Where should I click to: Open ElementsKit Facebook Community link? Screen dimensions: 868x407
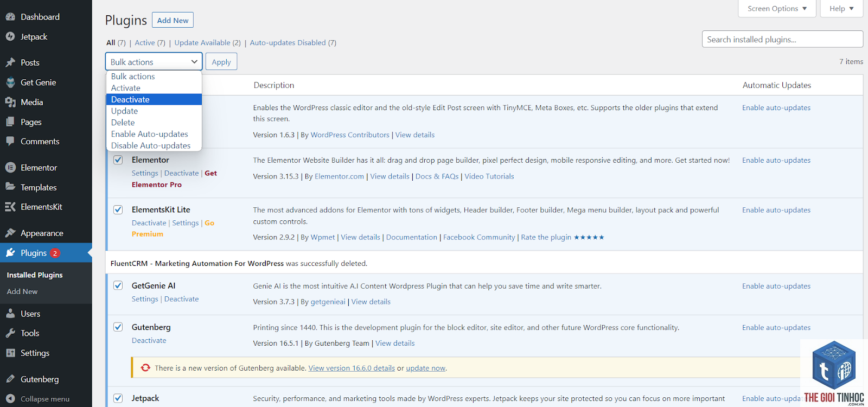click(479, 237)
